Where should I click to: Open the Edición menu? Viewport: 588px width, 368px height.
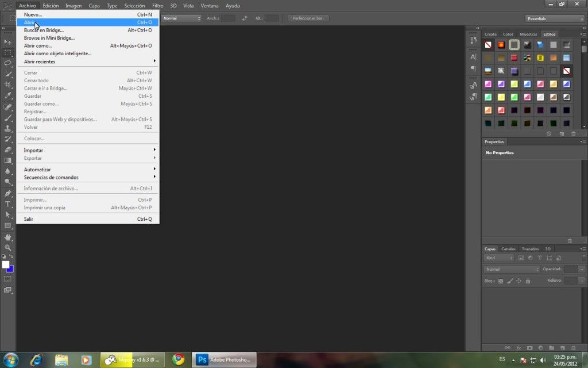[x=51, y=6]
